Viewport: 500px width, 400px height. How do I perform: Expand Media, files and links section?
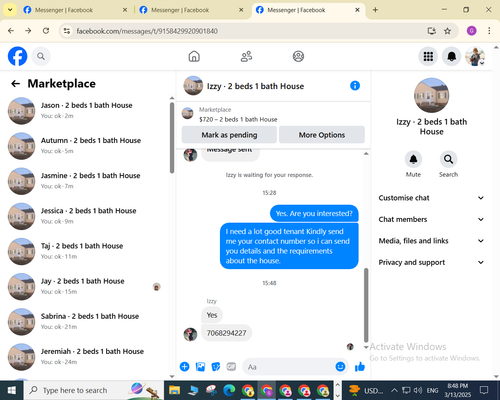[431, 241]
